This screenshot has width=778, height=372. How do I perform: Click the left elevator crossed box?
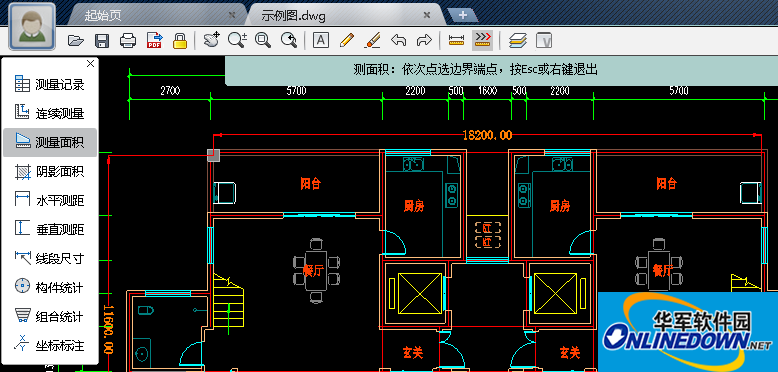click(420, 294)
